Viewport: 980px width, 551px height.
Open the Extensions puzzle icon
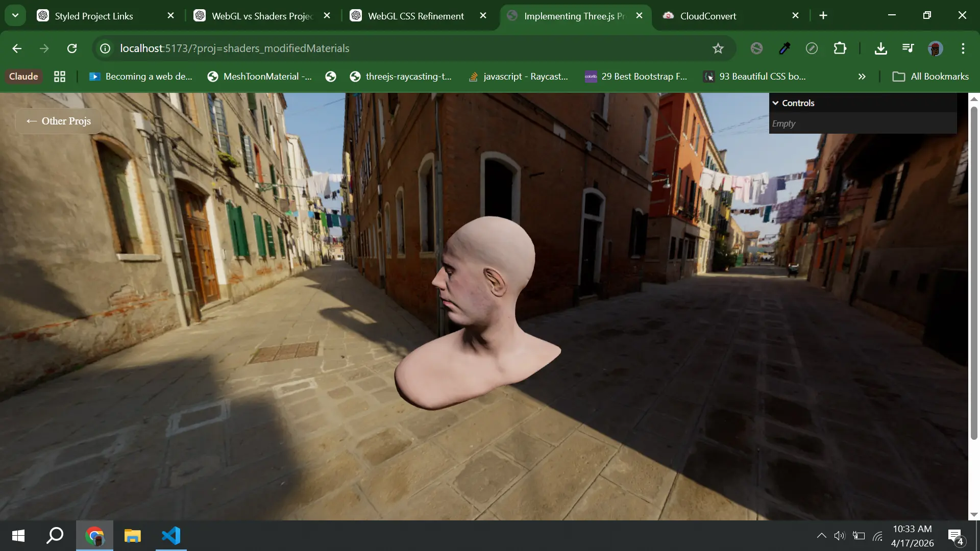click(x=840, y=48)
